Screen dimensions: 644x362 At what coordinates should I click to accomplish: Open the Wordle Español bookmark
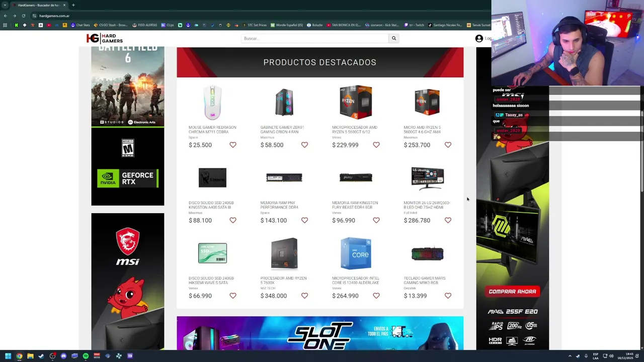[287, 25]
